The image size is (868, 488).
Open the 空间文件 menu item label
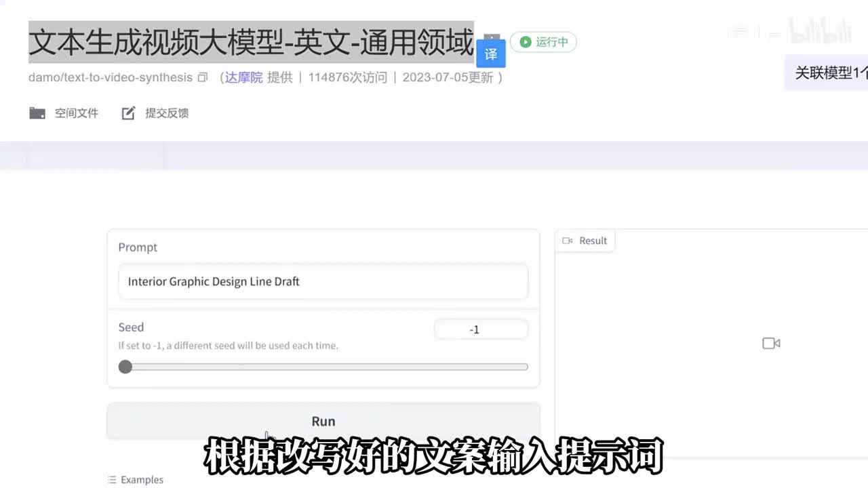77,113
